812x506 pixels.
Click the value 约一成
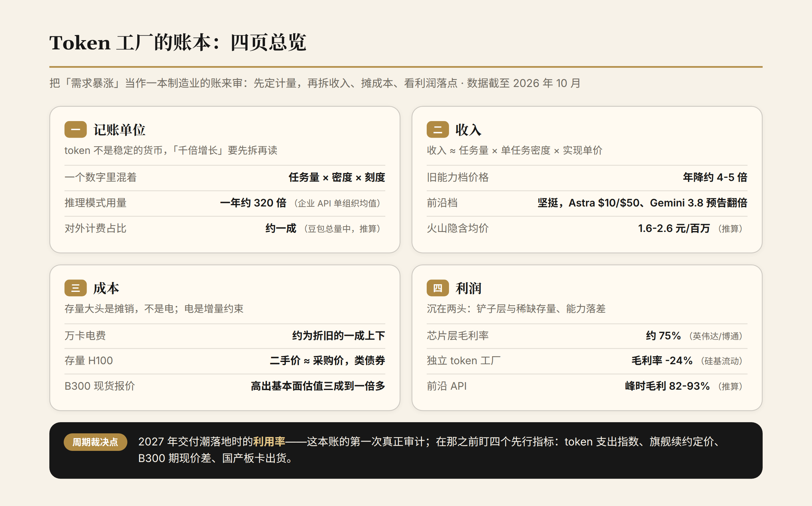tap(281, 228)
